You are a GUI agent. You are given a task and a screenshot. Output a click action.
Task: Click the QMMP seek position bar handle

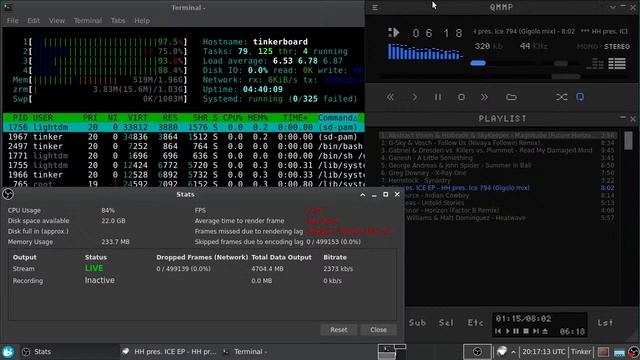pos(566,76)
